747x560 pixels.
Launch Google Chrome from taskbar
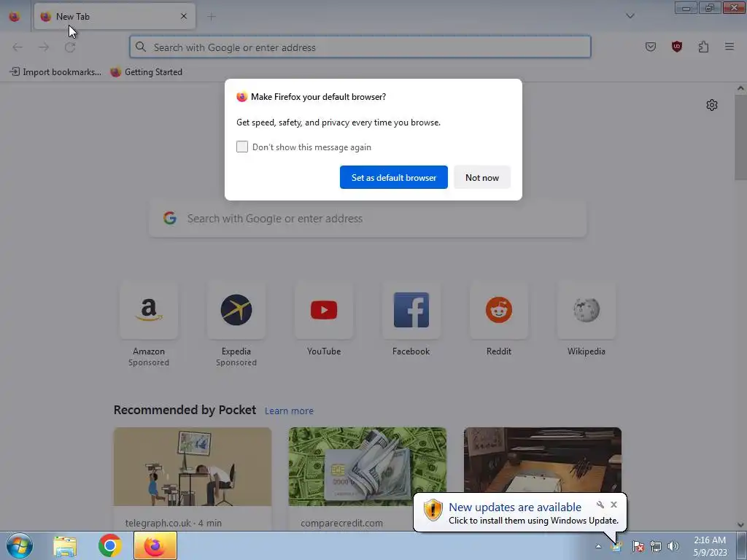click(x=109, y=545)
